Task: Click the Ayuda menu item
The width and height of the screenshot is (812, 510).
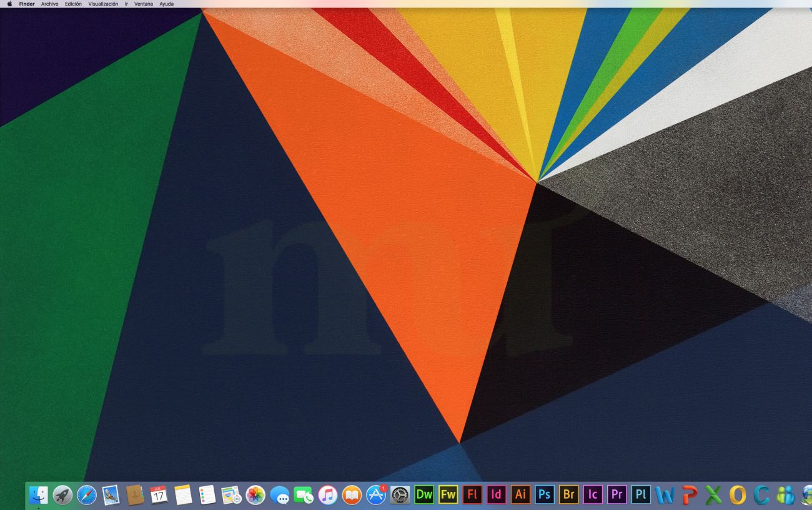Action: point(166,4)
